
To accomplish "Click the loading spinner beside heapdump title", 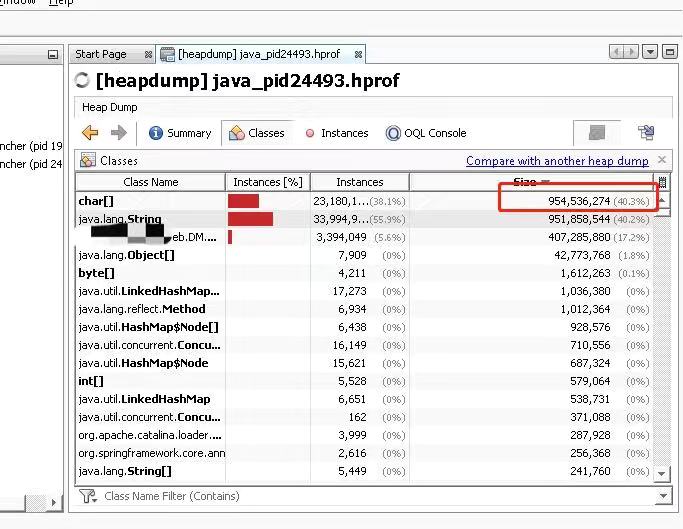I will click(x=82, y=80).
